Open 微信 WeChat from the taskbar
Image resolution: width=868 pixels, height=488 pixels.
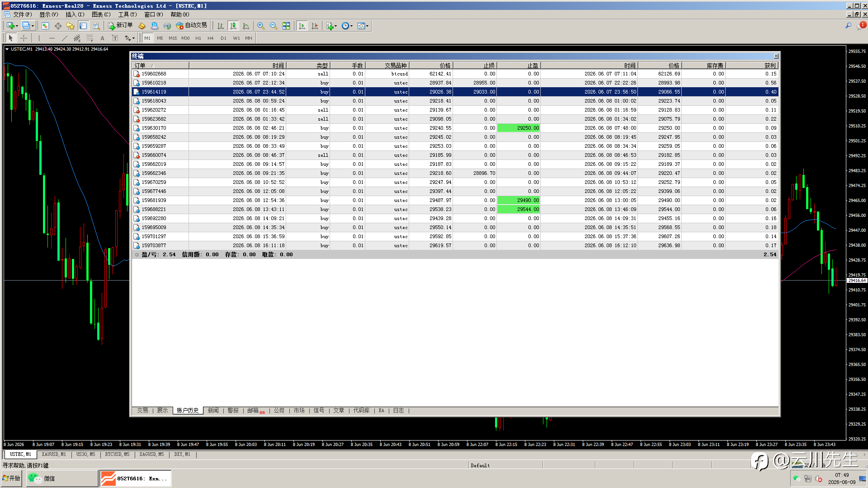pyautogui.click(x=61, y=478)
